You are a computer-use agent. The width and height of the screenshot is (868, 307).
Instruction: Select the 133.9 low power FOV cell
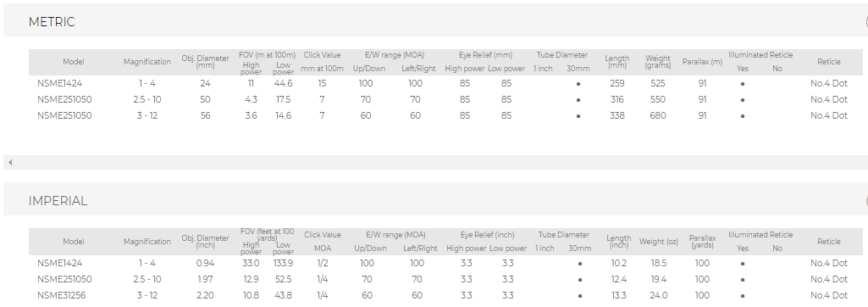click(283, 263)
